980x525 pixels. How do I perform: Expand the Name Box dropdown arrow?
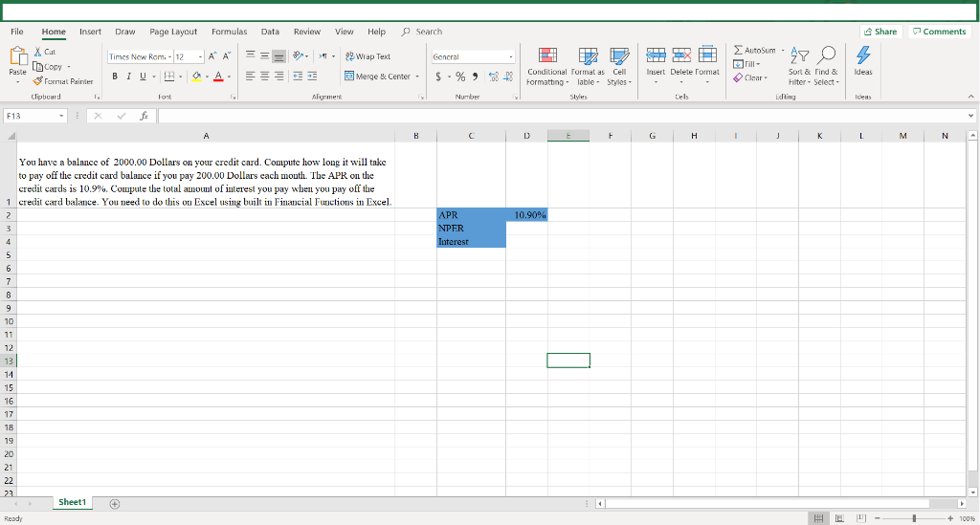[61, 116]
